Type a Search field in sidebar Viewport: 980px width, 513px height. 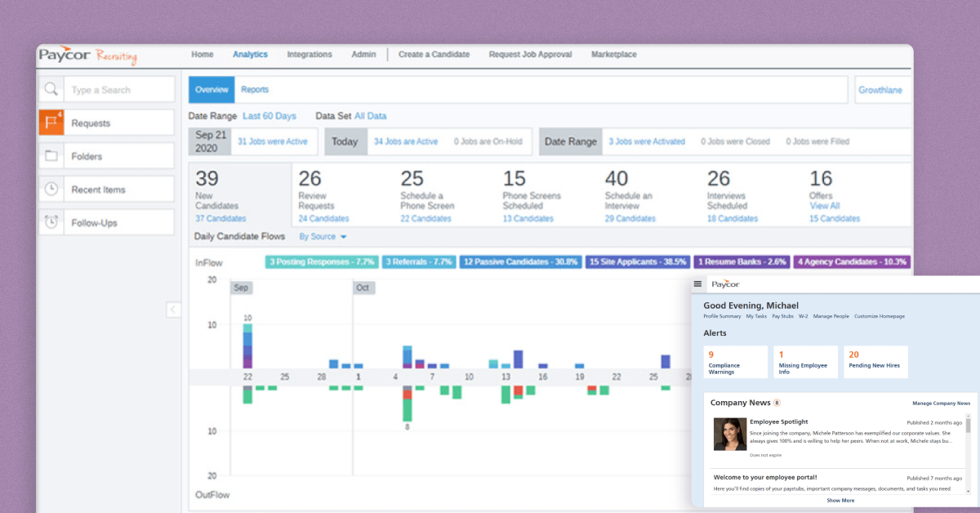[119, 90]
